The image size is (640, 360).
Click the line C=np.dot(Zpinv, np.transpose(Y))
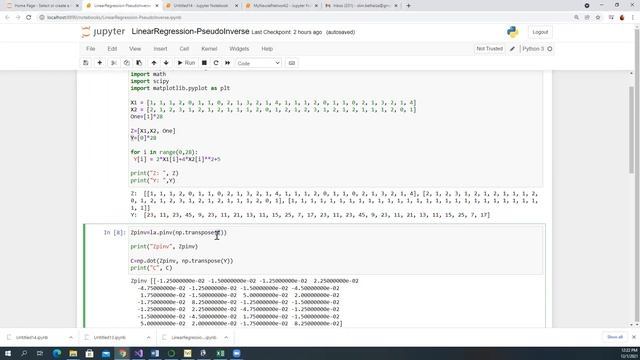pos(182,261)
